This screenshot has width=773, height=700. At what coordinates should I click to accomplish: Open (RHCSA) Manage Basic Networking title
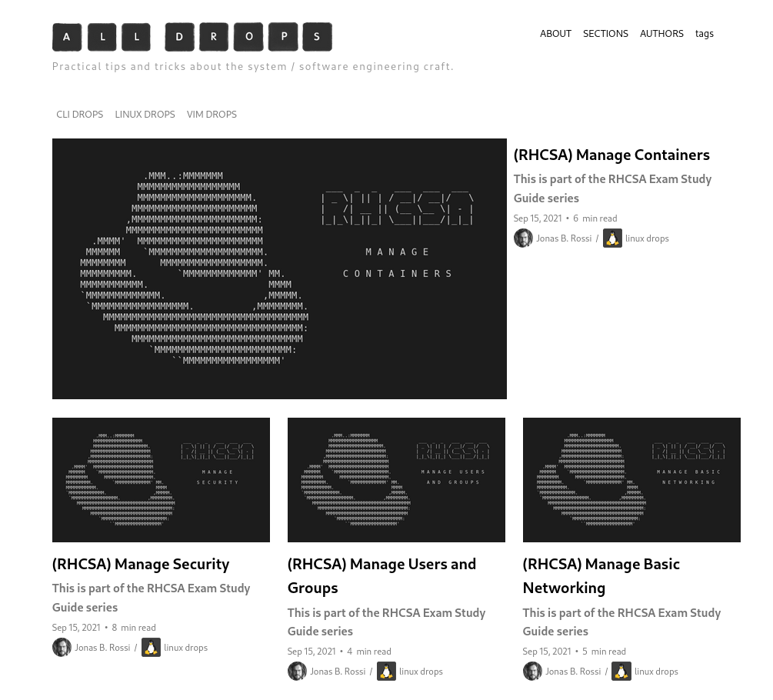pyautogui.click(x=601, y=576)
